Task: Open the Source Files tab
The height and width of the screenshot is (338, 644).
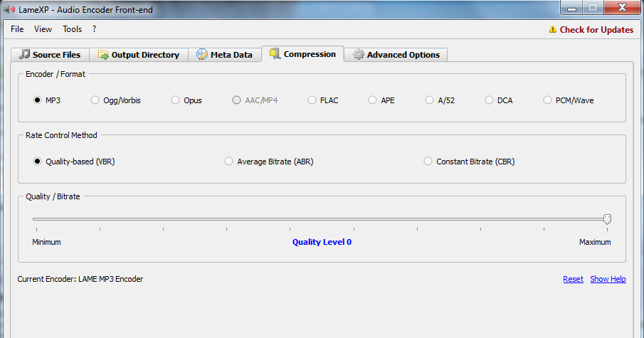Action: pyautogui.click(x=50, y=55)
